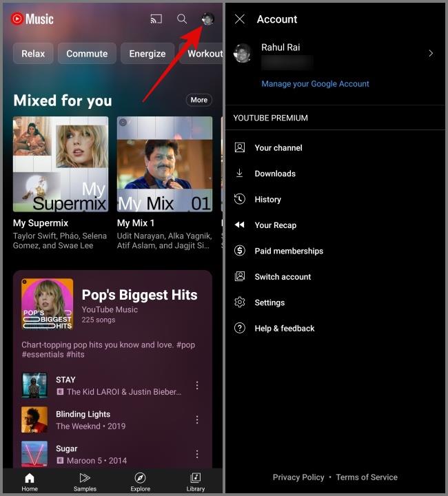Image resolution: width=448 pixels, height=496 pixels.
Task: Tap the Sugar album art thumbnail
Action: [x=34, y=454]
